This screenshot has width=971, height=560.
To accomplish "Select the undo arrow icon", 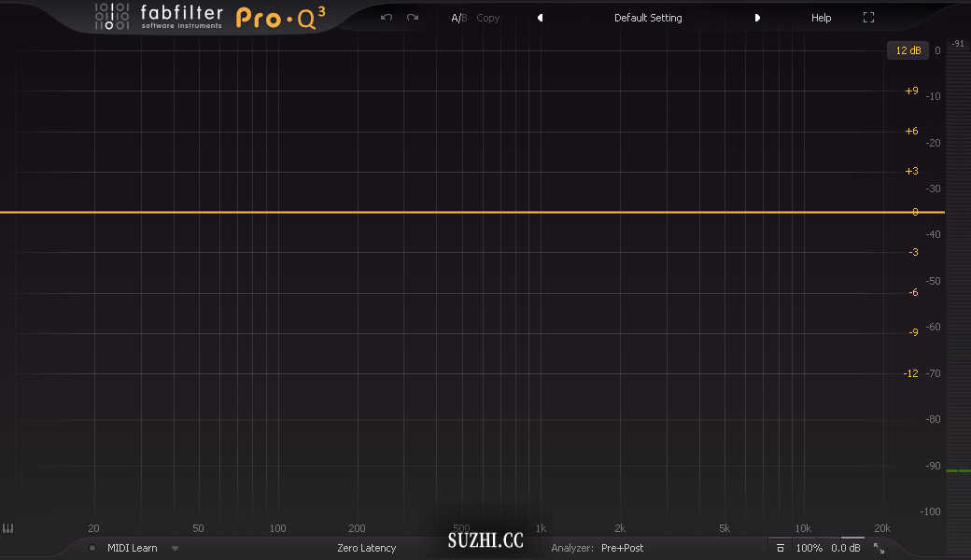I will (x=387, y=17).
